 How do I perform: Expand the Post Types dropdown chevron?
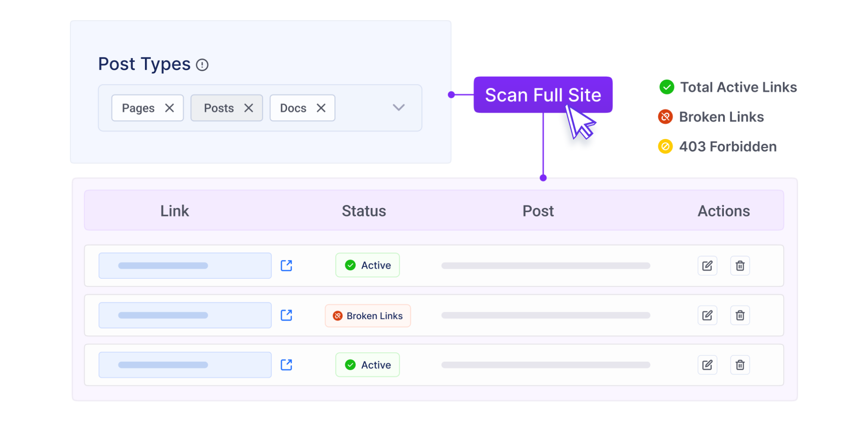click(398, 108)
